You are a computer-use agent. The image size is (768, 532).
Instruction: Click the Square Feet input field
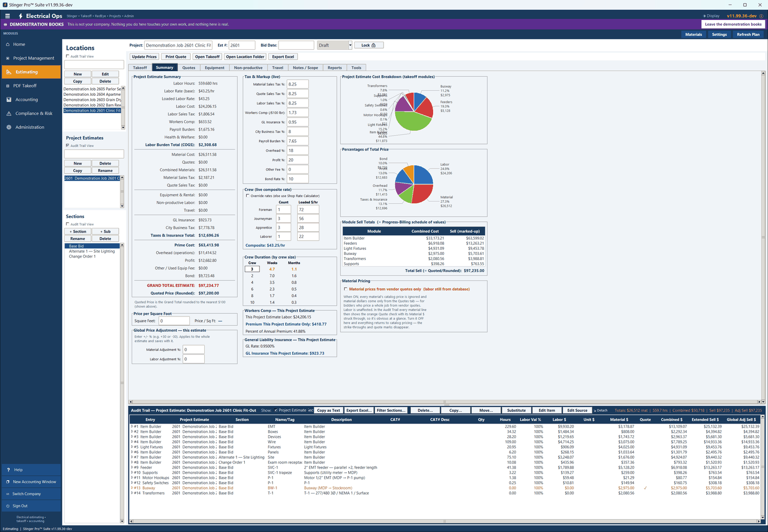click(174, 321)
